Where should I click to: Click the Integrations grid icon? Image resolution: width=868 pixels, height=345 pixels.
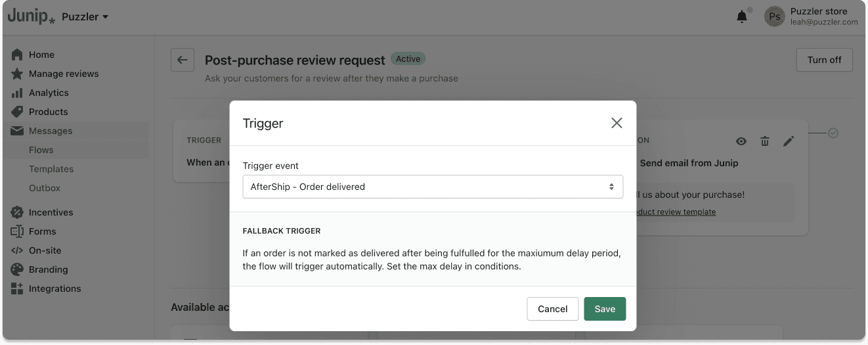pos(17,288)
